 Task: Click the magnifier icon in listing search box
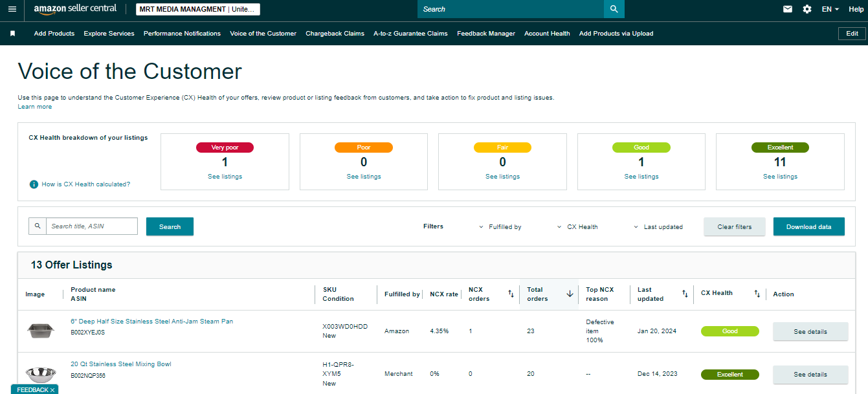[x=38, y=226]
